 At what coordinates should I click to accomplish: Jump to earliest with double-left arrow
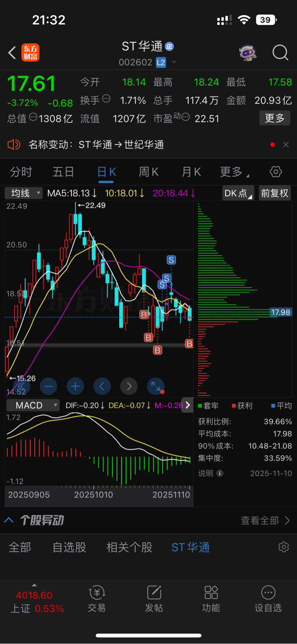coord(22,386)
